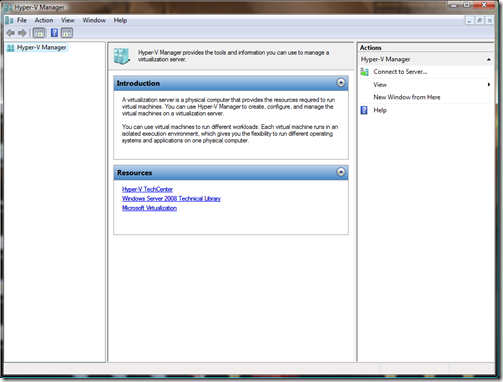Click the Forward arrow toolbar icon
The width and height of the screenshot is (503, 382).
[x=22, y=33]
